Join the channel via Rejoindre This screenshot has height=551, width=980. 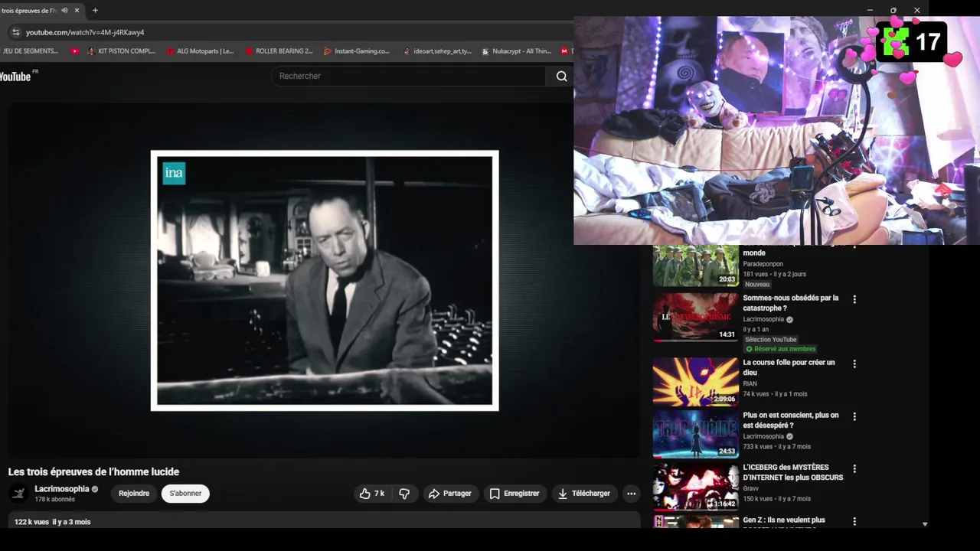(134, 494)
